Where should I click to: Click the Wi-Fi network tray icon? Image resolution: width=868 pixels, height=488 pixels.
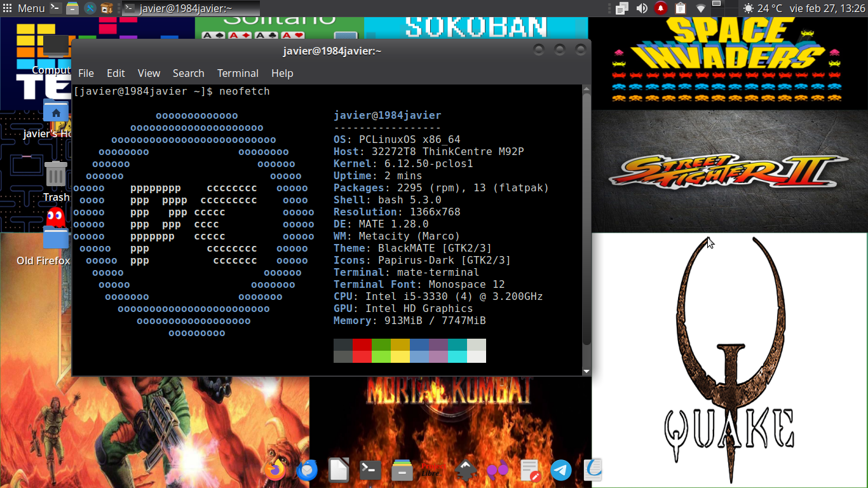point(701,8)
